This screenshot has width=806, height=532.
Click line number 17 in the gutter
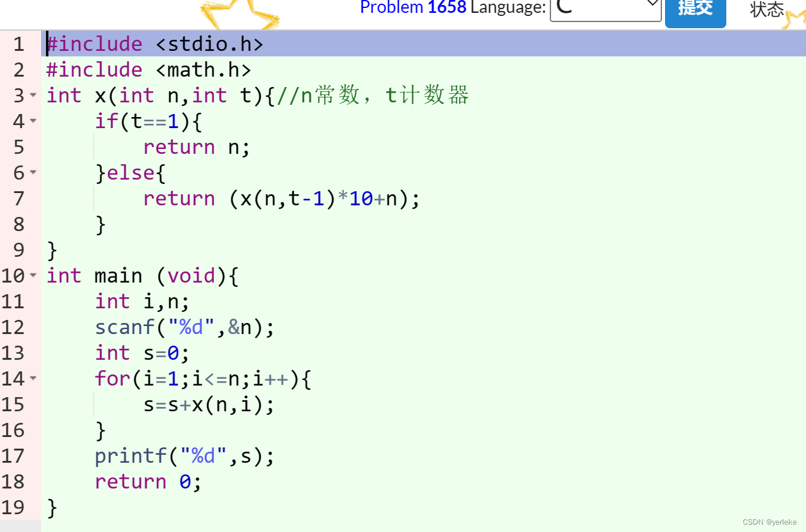pyautogui.click(x=18, y=455)
